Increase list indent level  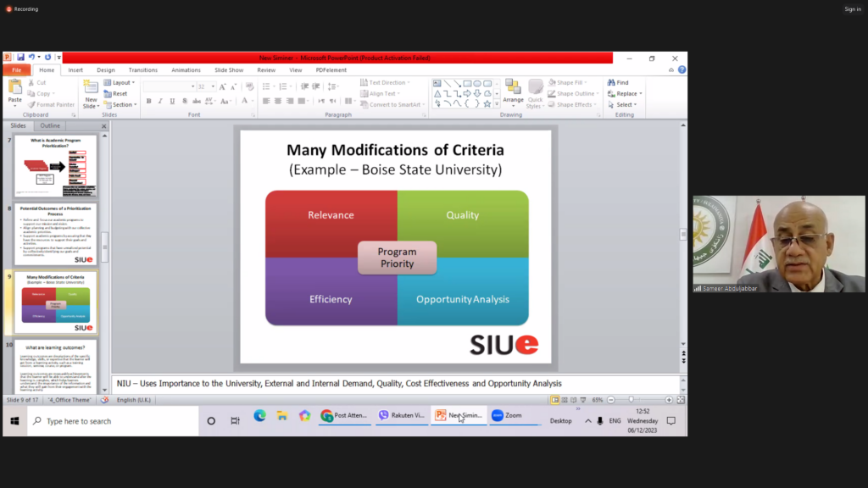point(316,87)
